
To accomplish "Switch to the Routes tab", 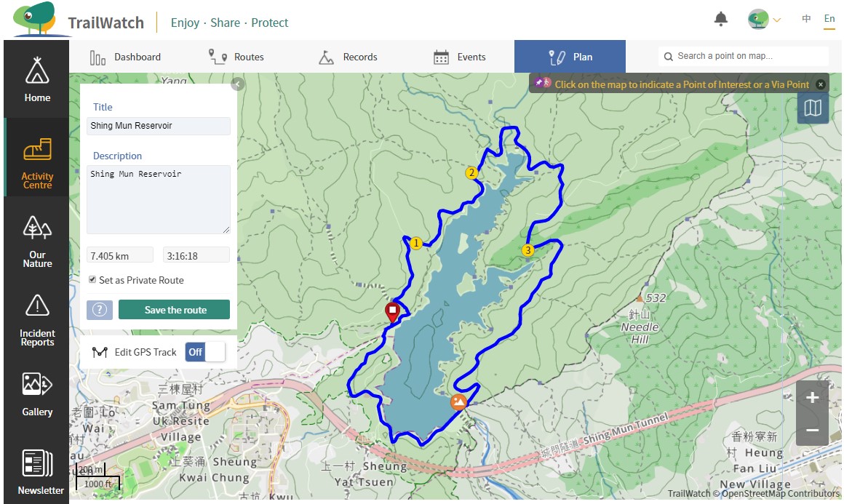I will (x=236, y=57).
